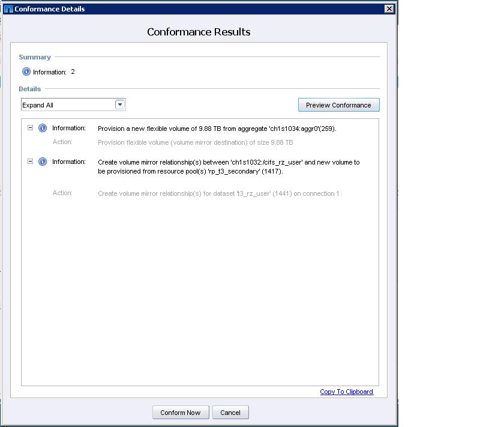This screenshot has width=504, height=427.
Task: Click the 'Expand All' combo box text
Action: [67, 105]
